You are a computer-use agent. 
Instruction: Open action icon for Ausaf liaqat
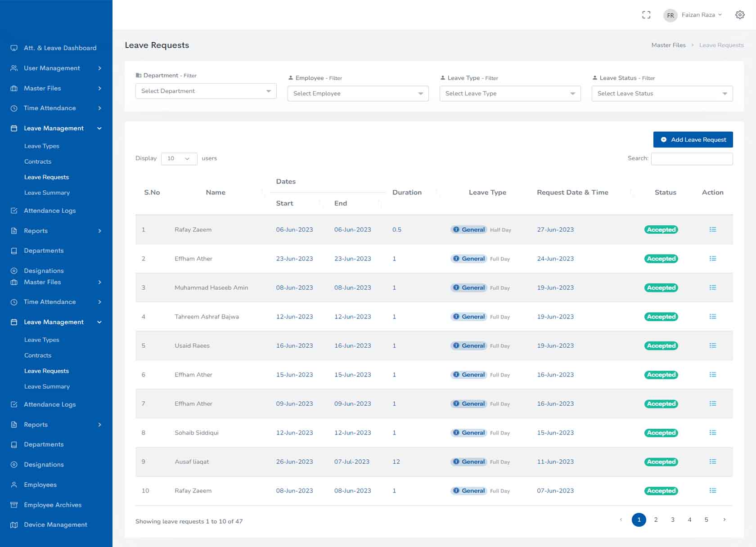point(713,462)
